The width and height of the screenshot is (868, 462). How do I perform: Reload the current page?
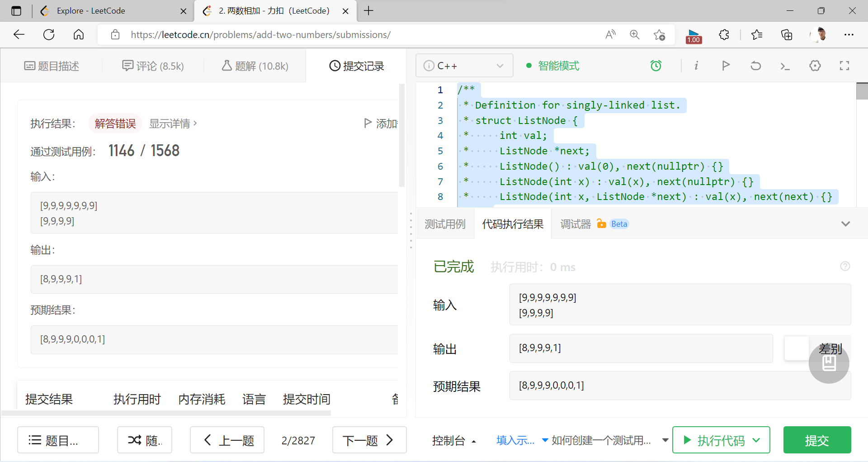[x=49, y=34]
